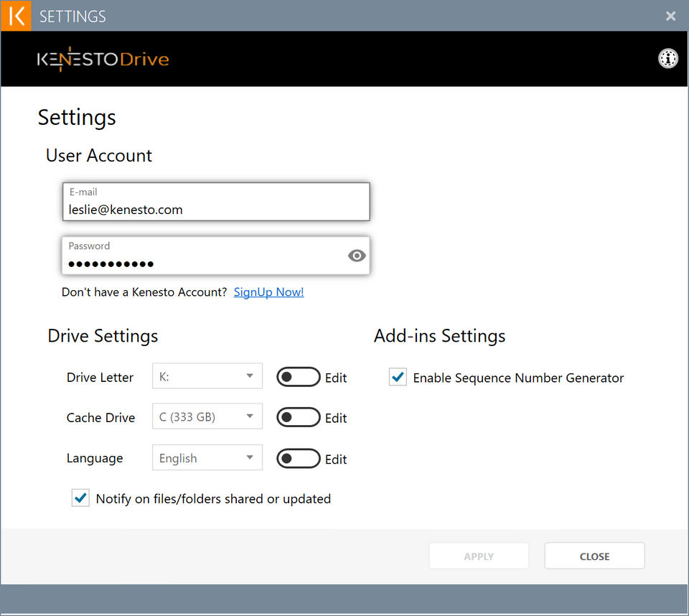689x616 pixels.
Task: Open the Cache Drive dropdown
Action: 207,416
